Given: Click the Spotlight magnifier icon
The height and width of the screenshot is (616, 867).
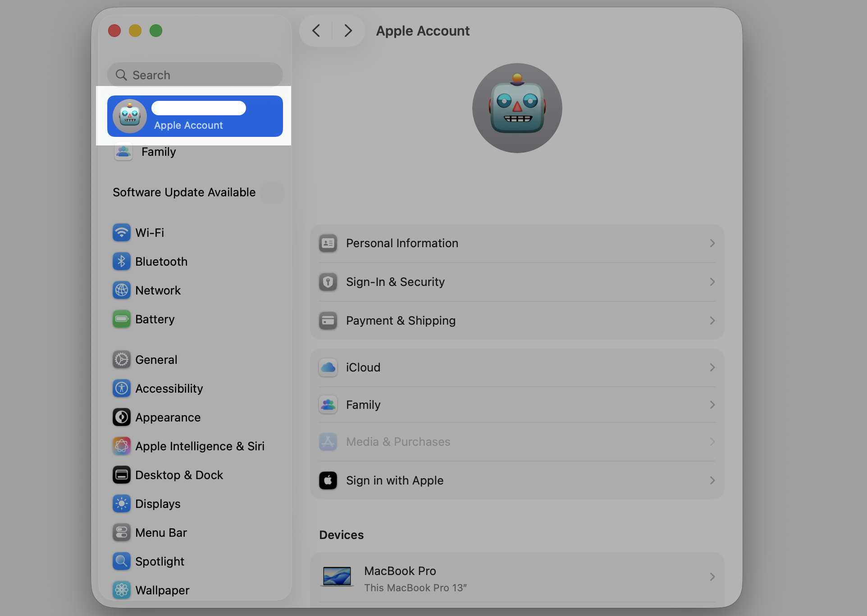Looking at the screenshot, I should pyautogui.click(x=122, y=562).
